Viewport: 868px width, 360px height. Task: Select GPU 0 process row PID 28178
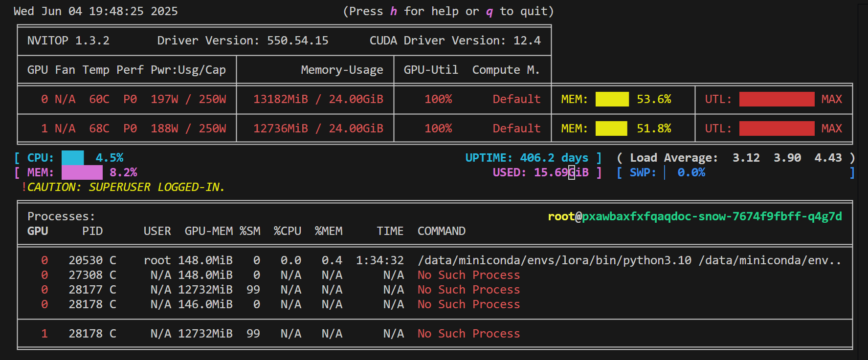(x=434, y=304)
